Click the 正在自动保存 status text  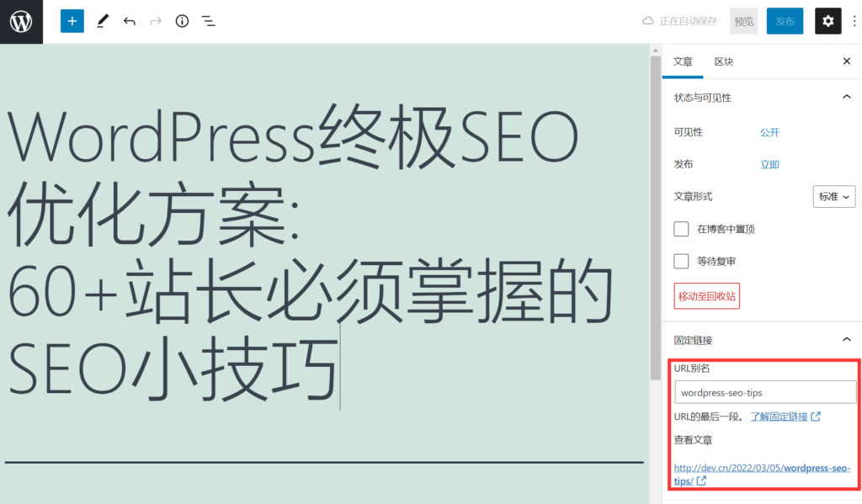pos(689,21)
